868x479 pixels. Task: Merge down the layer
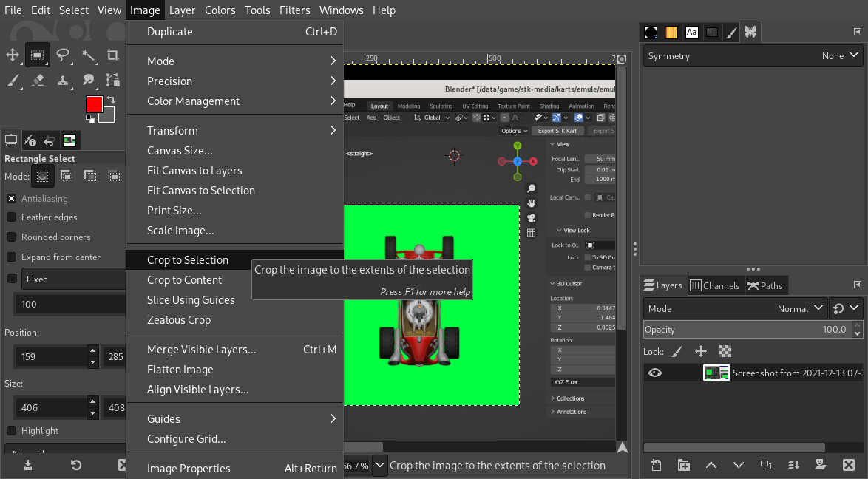point(793,465)
